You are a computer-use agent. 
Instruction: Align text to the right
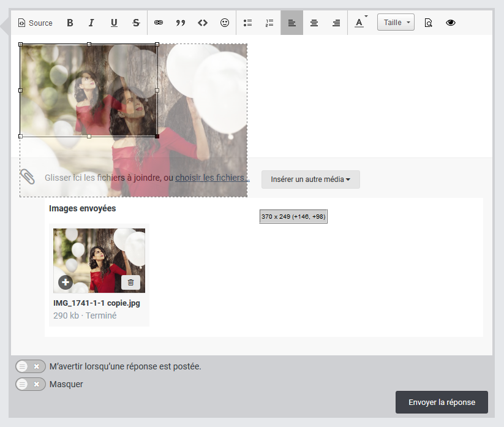pos(336,23)
